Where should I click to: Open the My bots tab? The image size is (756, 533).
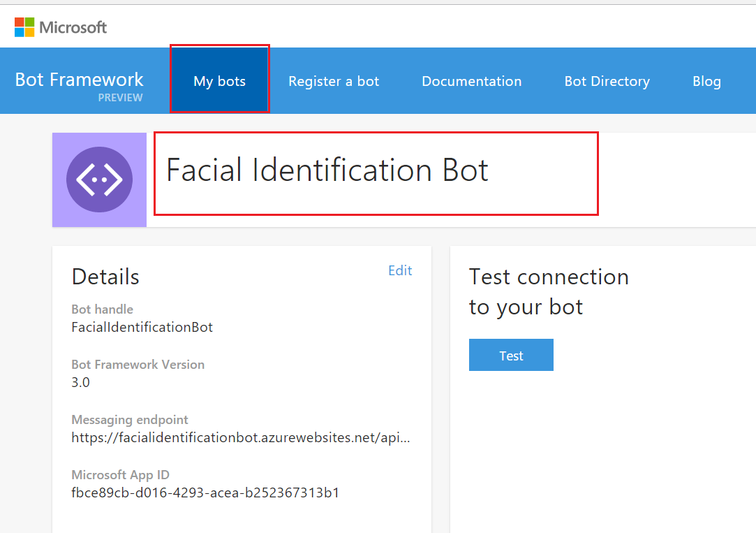coord(219,80)
